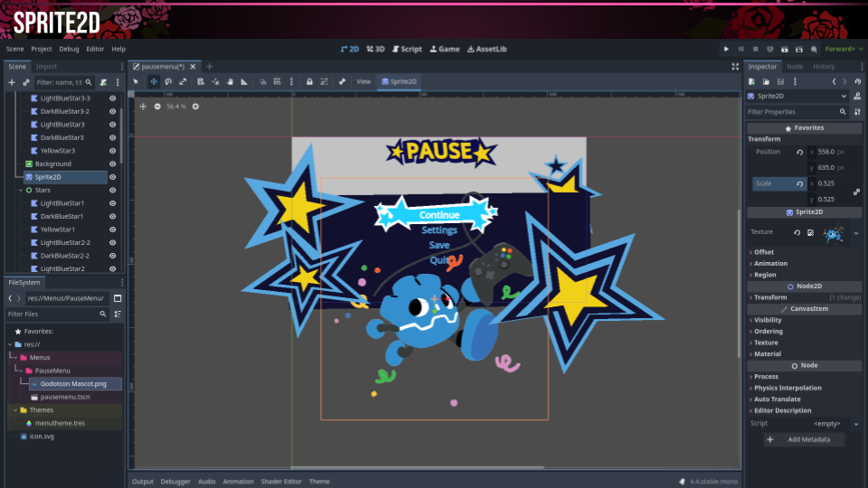The width and height of the screenshot is (868, 488).
Task: Load a resource via Inspector folder icon
Action: 766,82
